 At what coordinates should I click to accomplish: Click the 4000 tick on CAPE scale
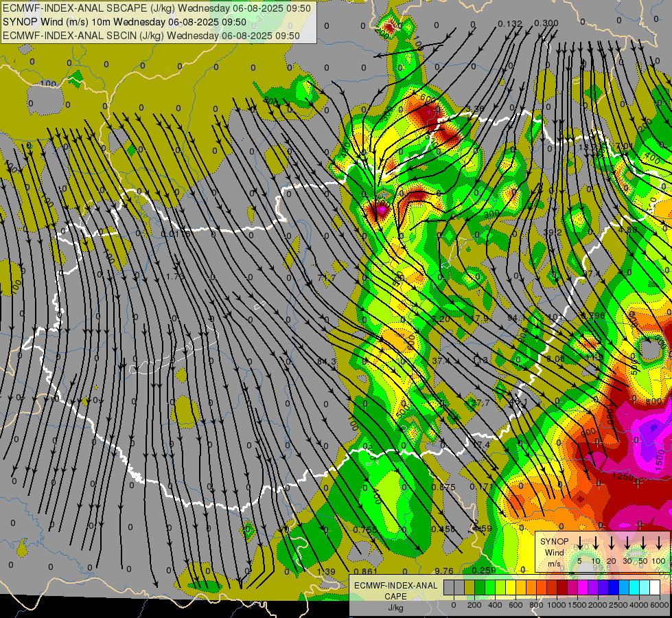(x=639, y=605)
